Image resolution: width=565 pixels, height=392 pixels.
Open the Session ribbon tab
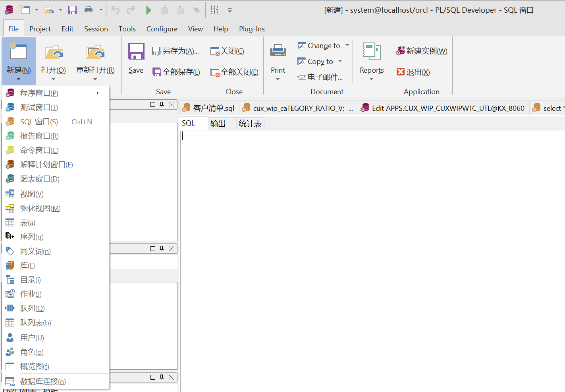click(96, 29)
